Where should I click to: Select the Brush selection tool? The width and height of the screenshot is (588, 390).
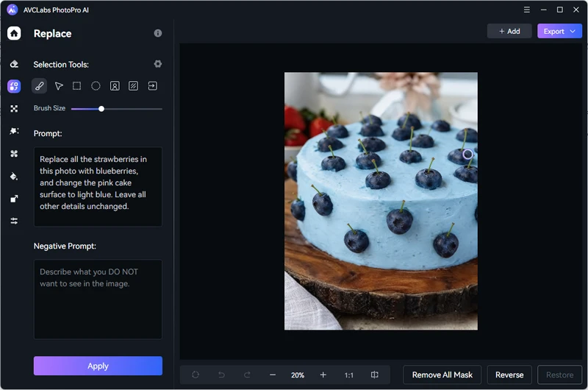coord(40,86)
